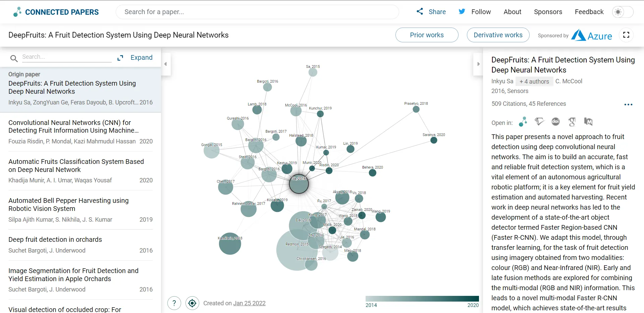Click the Connected Papers logo
This screenshot has height=313, width=644.
[56, 12]
